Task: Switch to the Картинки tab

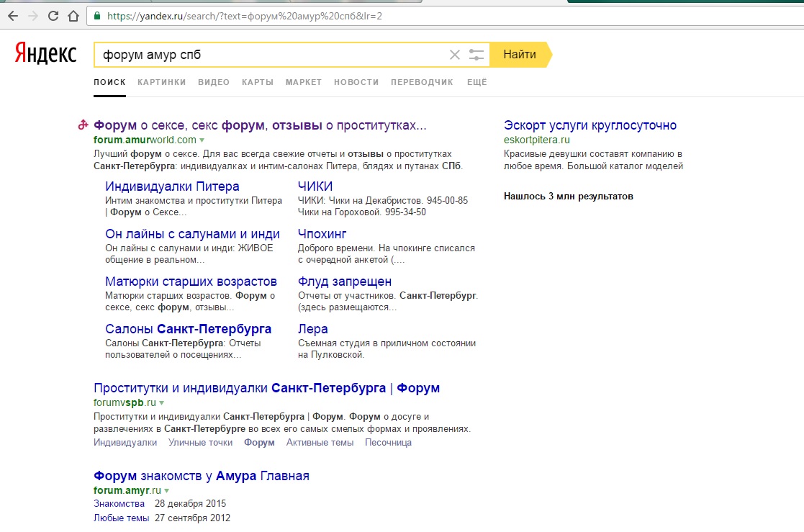Action: click(161, 82)
